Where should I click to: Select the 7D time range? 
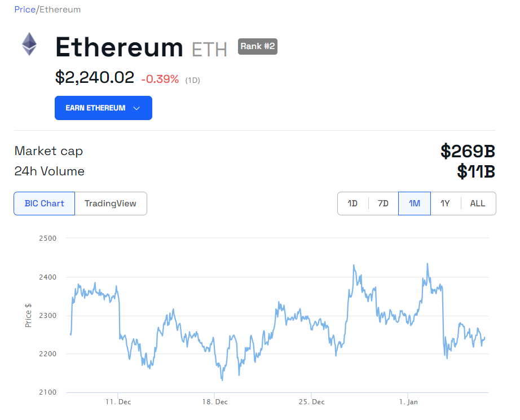(x=383, y=204)
